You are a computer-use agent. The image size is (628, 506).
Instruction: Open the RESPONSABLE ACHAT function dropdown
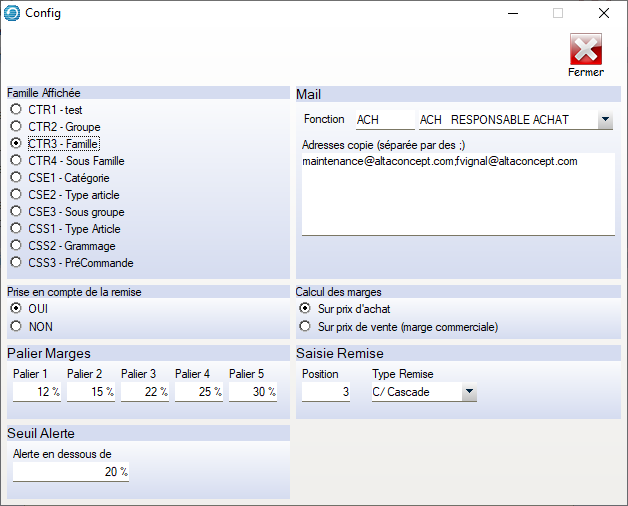click(605, 120)
